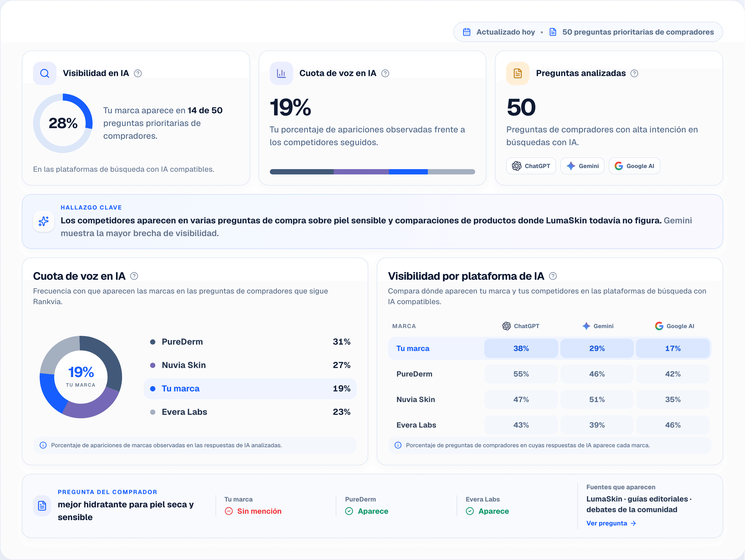Select the ChatGPT platform chip

(x=531, y=166)
